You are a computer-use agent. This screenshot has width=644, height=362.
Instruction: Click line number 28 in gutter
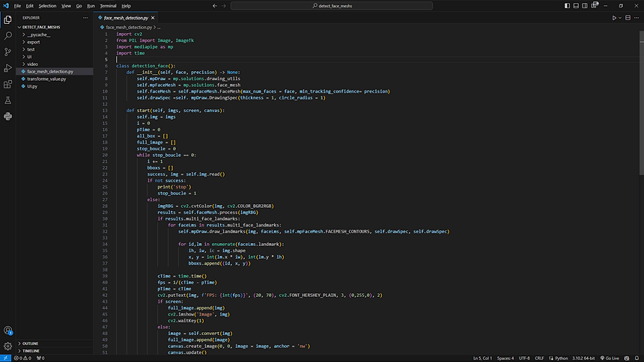(105, 206)
